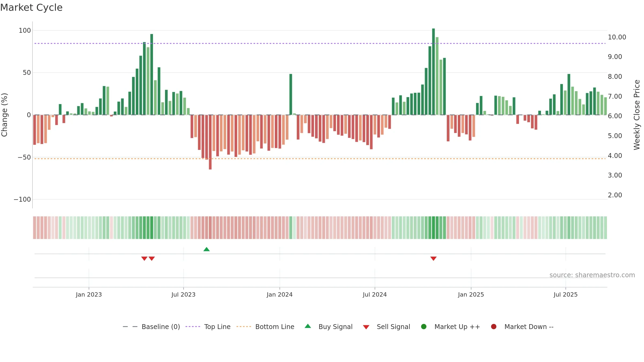Click the Jan 2025 axis label
Viewport: 644px width, 362px height.
pos(471,295)
